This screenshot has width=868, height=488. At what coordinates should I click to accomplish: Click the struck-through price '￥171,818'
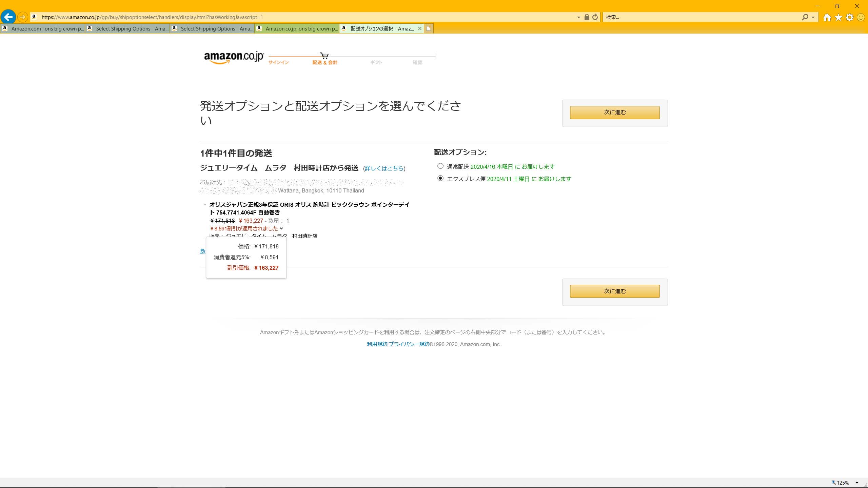(x=222, y=221)
